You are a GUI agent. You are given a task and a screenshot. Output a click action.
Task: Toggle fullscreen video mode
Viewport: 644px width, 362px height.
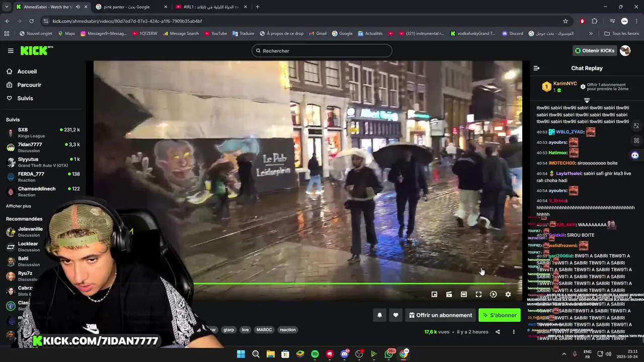(478, 295)
